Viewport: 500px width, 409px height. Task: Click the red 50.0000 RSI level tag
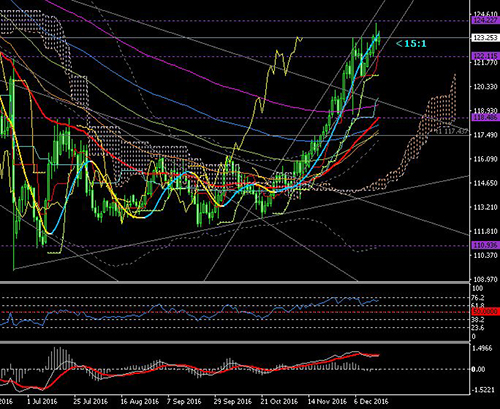(x=485, y=312)
